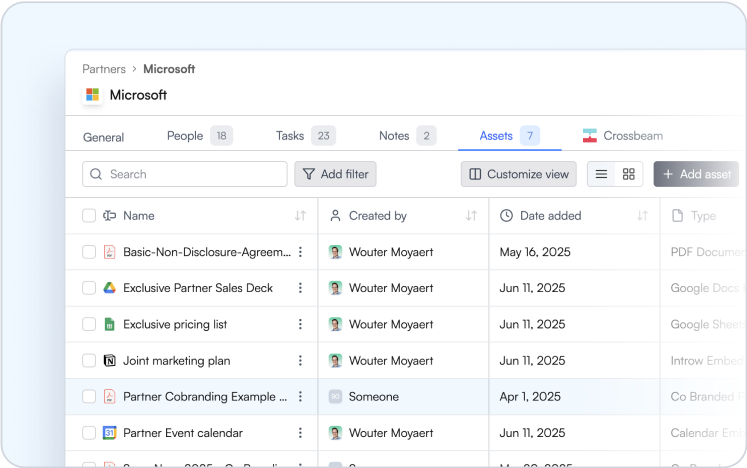
Task: Open the Crossbeam tab
Action: click(x=623, y=136)
